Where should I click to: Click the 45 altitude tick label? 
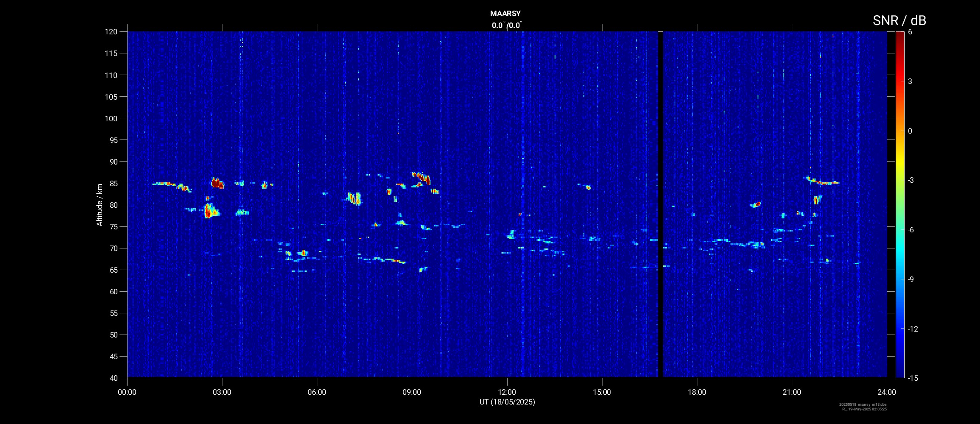[x=113, y=356]
